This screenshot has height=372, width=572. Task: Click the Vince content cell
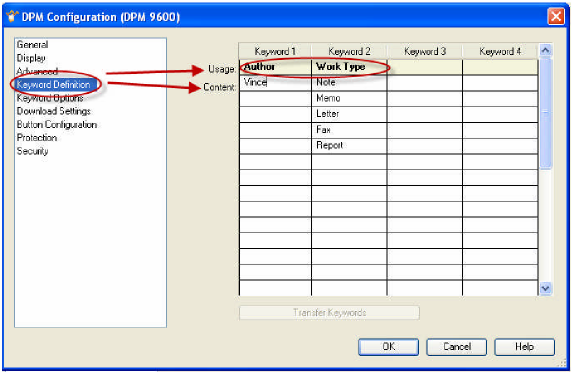click(x=275, y=83)
